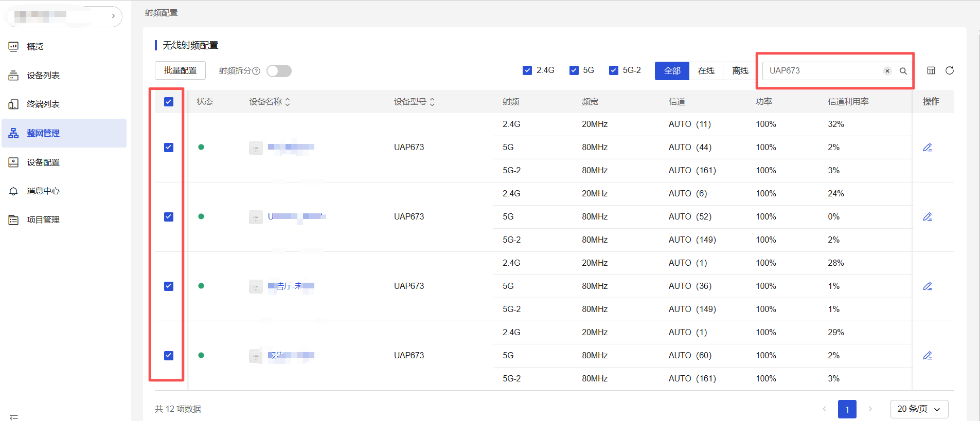This screenshot has height=421, width=980.
Task: Uncheck the 5G-2 filter checkbox
Action: (614, 70)
